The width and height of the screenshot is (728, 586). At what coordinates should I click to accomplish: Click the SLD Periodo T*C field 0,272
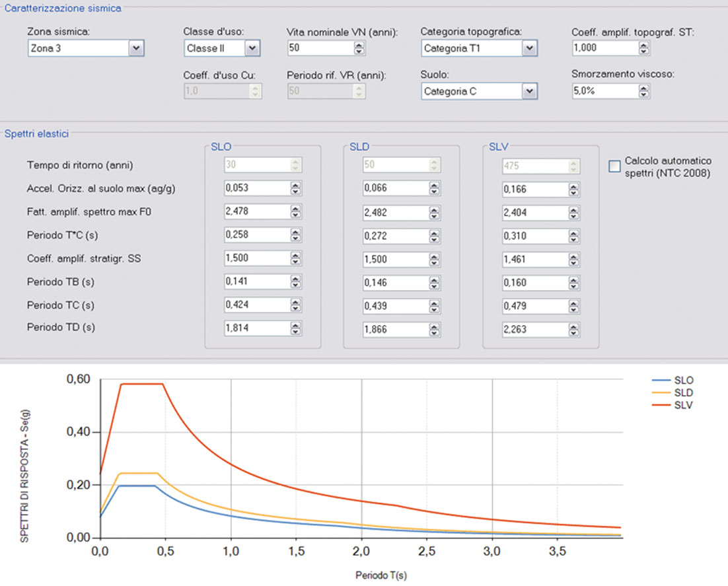[x=396, y=237]
